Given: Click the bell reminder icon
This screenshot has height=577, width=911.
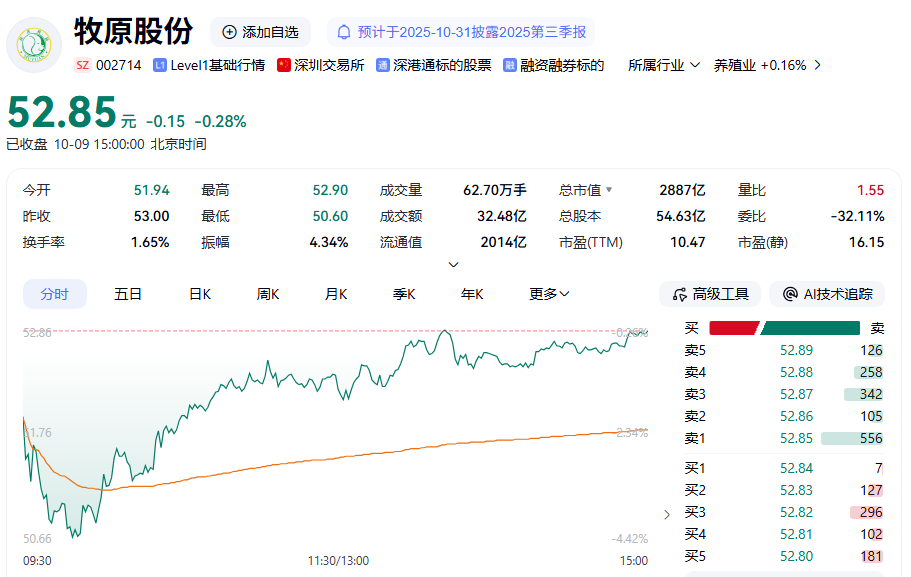Looking at the screenshot, I should (344, 32).
